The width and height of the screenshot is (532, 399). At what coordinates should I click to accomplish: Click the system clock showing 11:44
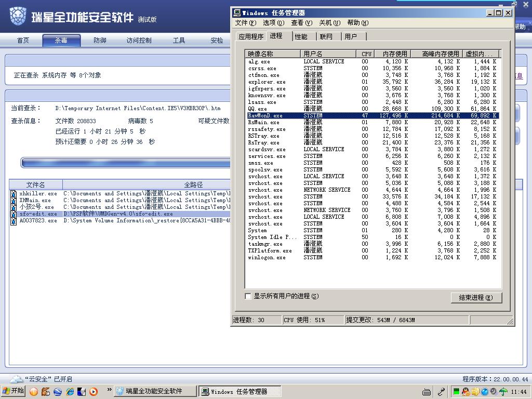point(519,392)
